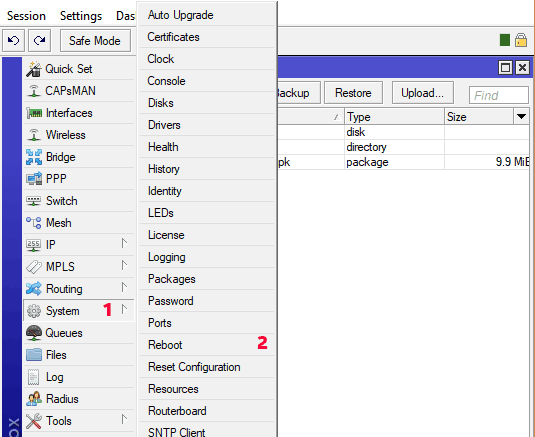535x437 pixels.
Task: Focus the Find search field
Action: pos(498,95)
